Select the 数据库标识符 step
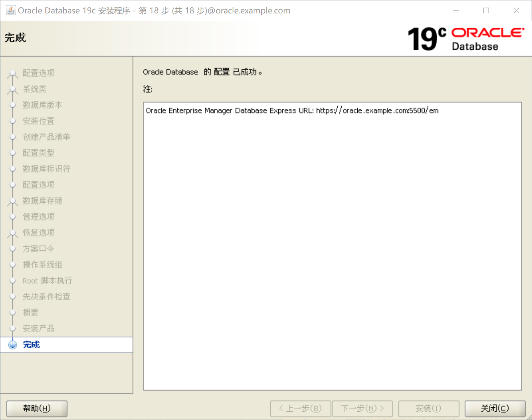 (46, 169)
